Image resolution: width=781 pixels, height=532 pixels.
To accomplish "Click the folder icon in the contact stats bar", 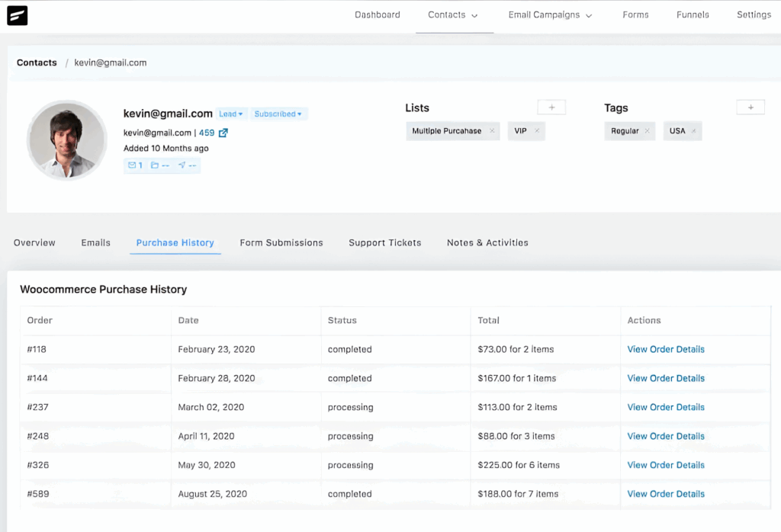I will (156, 165).
